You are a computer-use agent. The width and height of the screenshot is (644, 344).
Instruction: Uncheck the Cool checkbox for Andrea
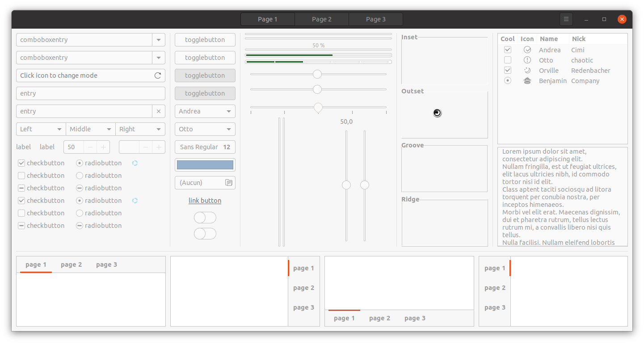[508, 50]
